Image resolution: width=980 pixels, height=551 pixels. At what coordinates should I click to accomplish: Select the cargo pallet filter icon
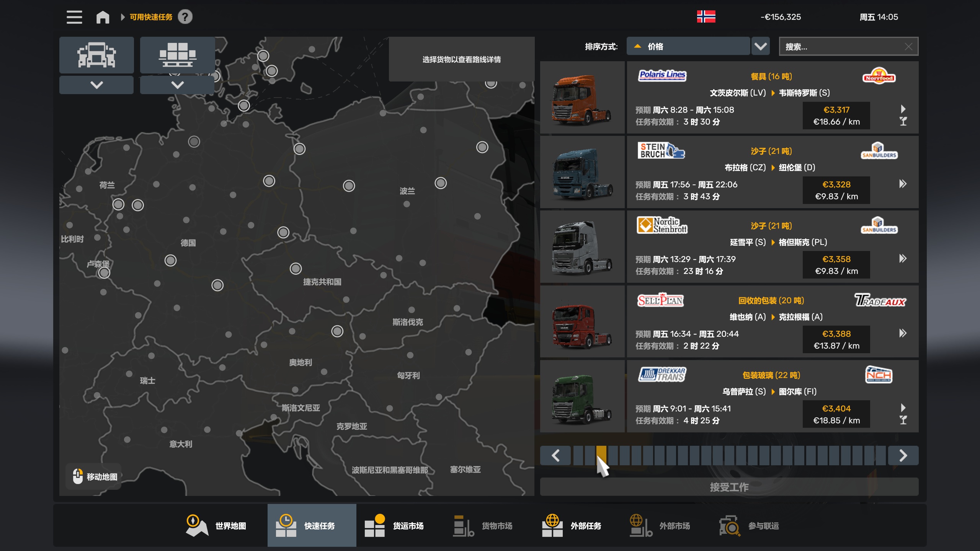coord(177,55)
